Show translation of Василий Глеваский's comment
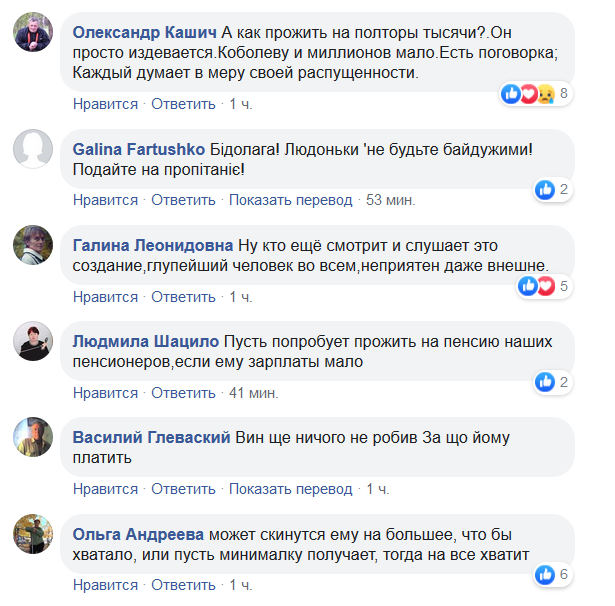Image resolution: width=615 pixels, height=606 pixels. pyautogui.click(x=290, y=489)
